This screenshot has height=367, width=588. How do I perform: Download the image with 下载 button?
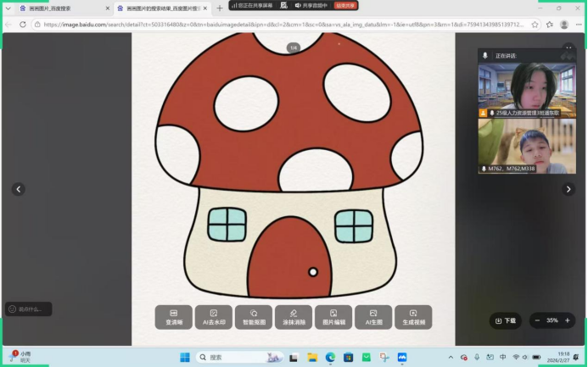(505, 320)
